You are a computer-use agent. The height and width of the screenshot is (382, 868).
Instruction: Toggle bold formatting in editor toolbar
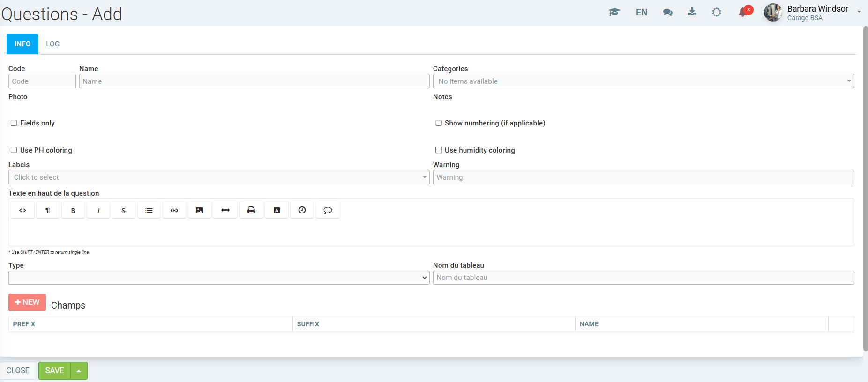[73, 210]
